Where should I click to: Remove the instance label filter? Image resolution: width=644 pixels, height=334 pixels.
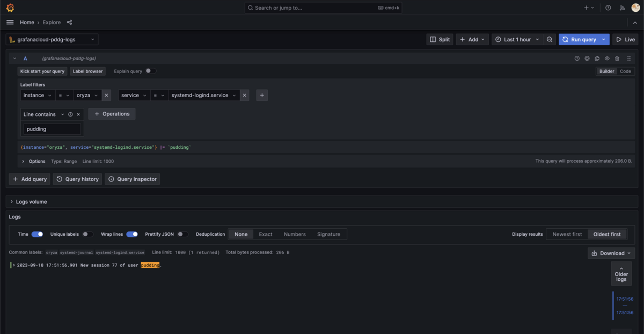click(x=106, y=95)
